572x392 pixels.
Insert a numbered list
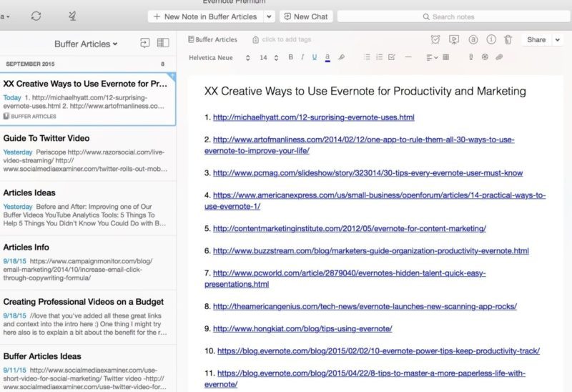click(380, 57)
